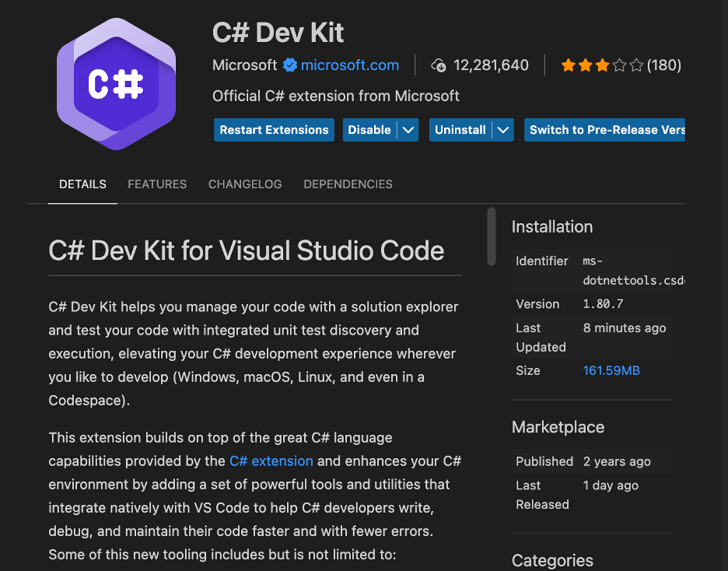Click Restart Extensions button
The image size is (728, 571).
(x=274, y=130)
